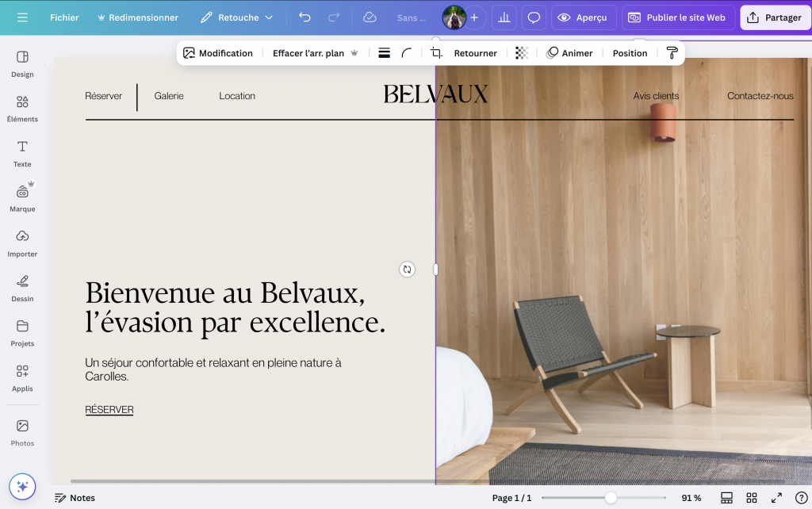
Task: Open the Photos panel
Action: point(22,432)
